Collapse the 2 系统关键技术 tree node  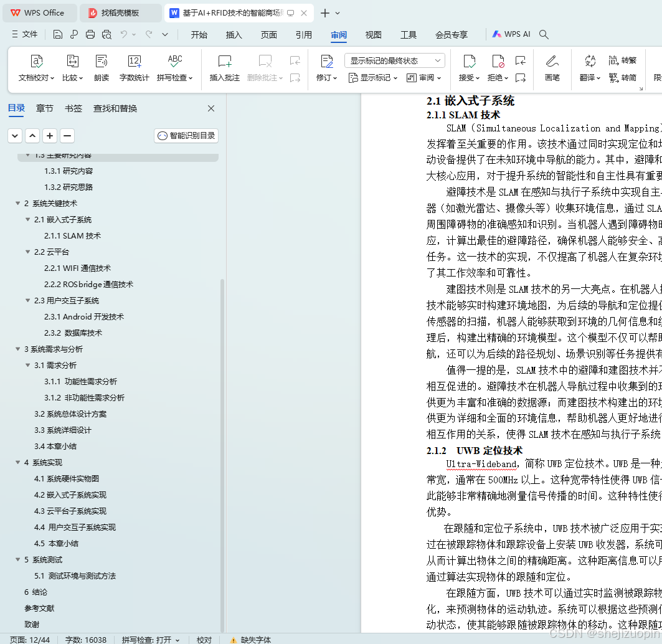pyautogui.click(x=17, y=204)
